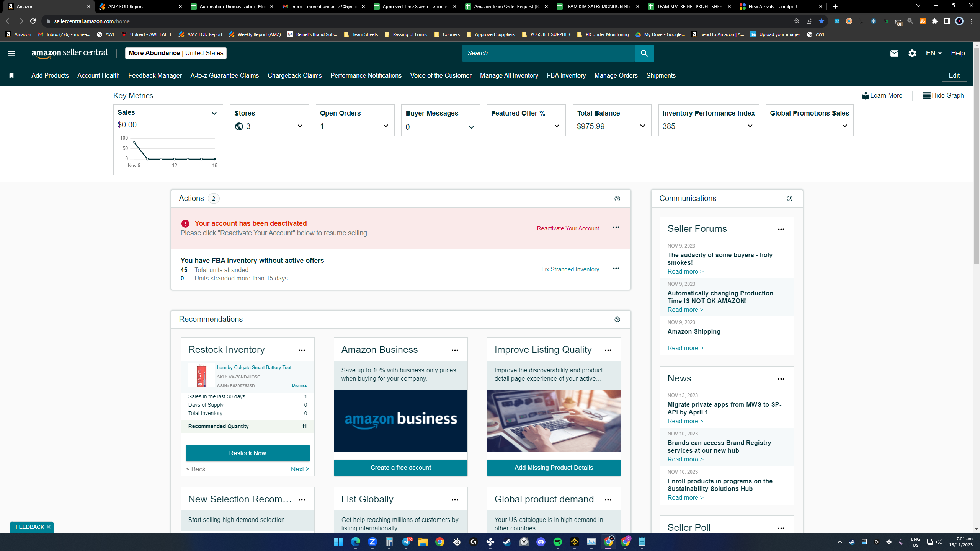Toggle Hide Graph option

click(x=943, y=96)
